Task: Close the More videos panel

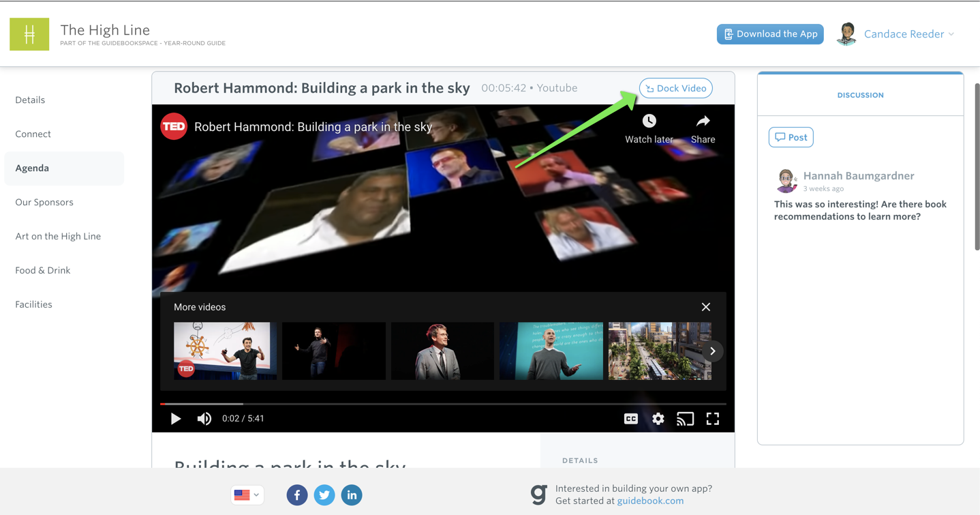Action: tap(706, 307)
